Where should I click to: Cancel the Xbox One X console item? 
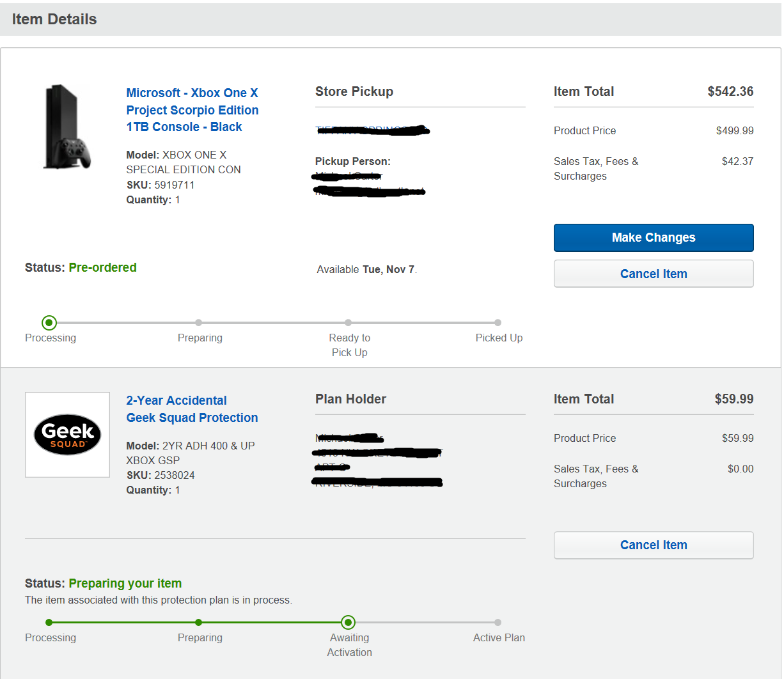pyautogui.click(x=653, y=274)
